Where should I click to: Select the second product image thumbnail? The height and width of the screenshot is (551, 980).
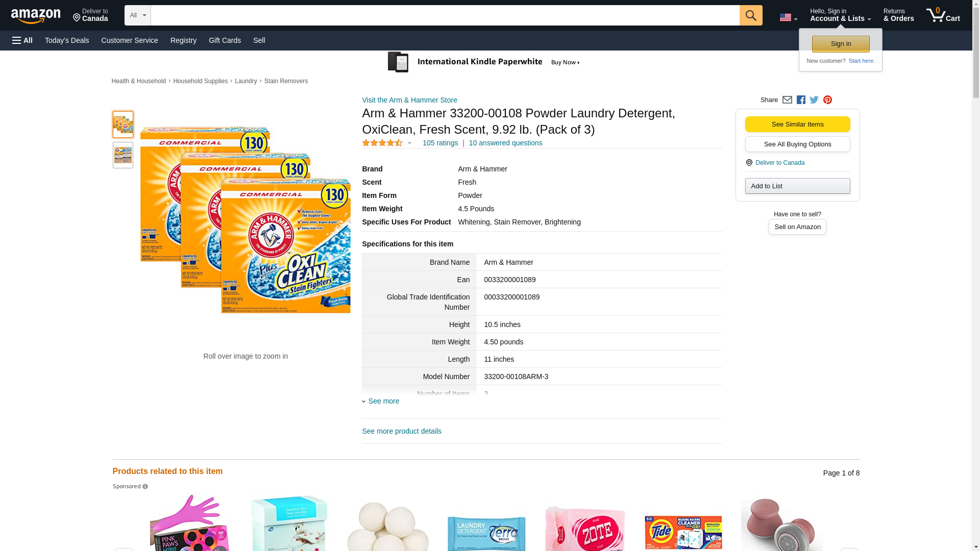(123, 155)
